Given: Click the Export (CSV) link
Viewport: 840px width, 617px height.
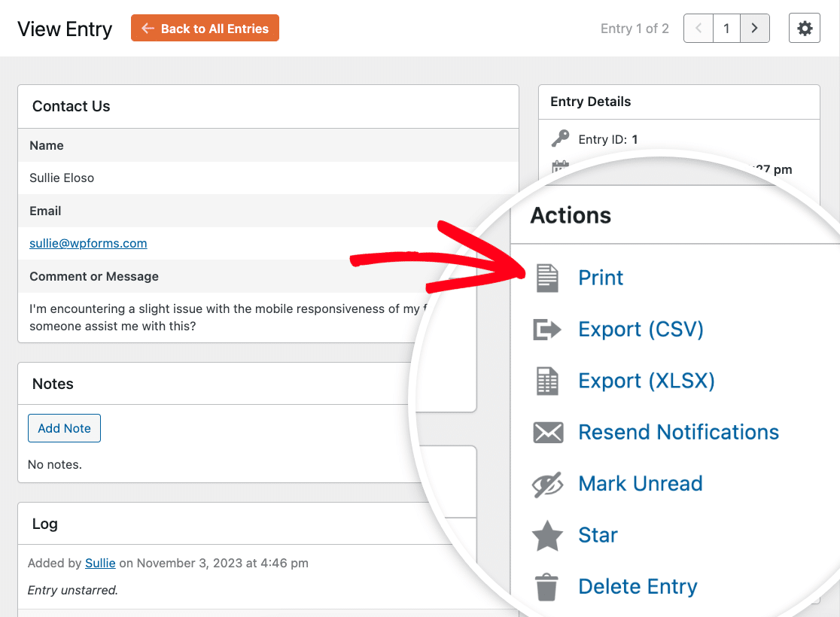Looking at the screenshot, I should [x=641, y=330].
